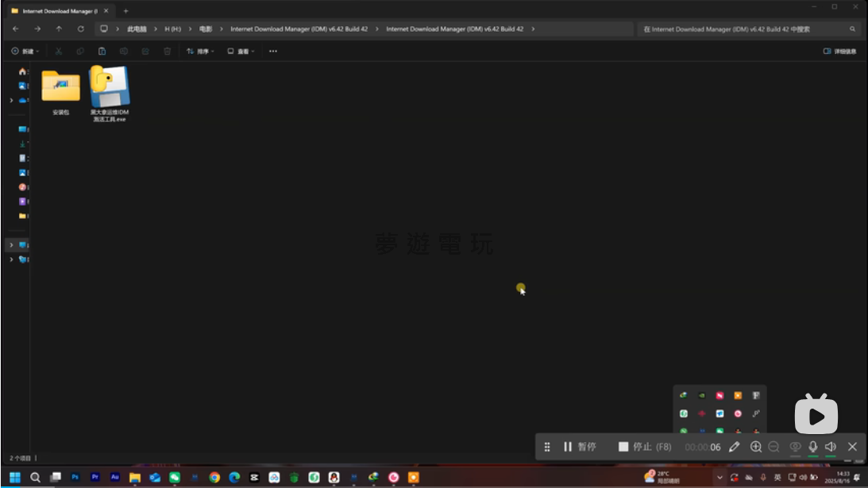Screen dimensions: 868x488
Task: Open the 排序 sort dropdown
Action: pos(200,51)
